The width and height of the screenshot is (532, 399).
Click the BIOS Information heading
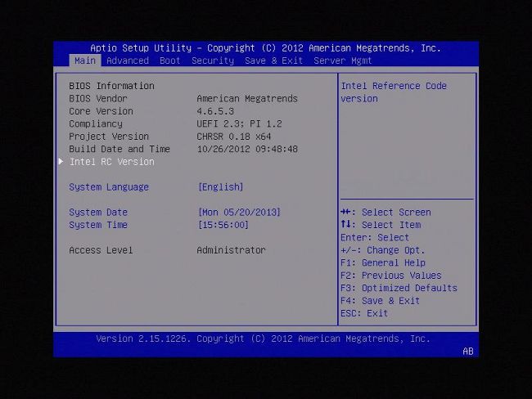[x=111, y=86]
